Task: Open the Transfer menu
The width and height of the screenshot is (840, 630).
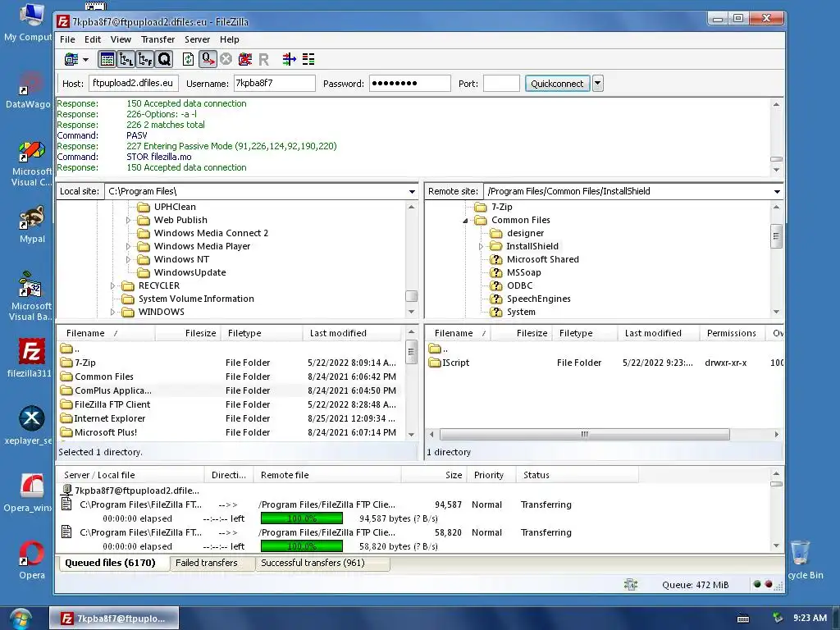Action: pos(157,39)
